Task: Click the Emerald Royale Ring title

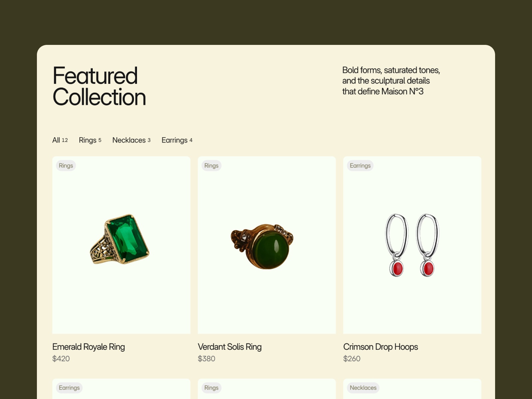Action: (88, 347)
